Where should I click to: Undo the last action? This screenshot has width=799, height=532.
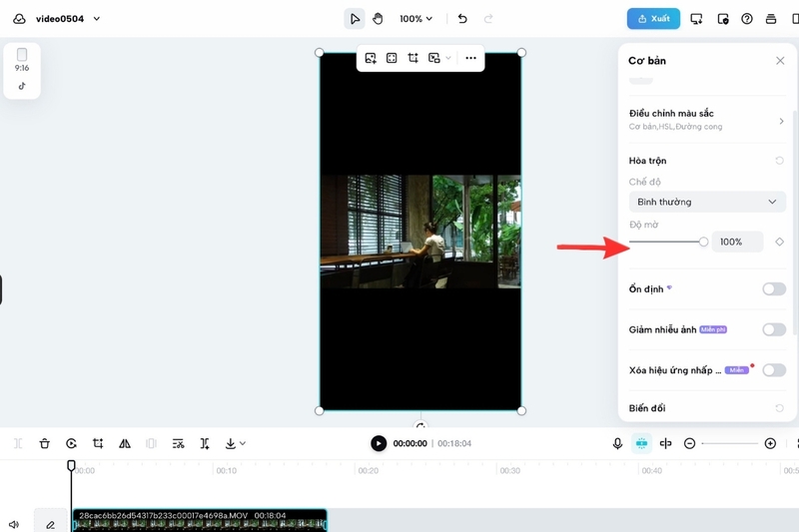coord(462,19)
